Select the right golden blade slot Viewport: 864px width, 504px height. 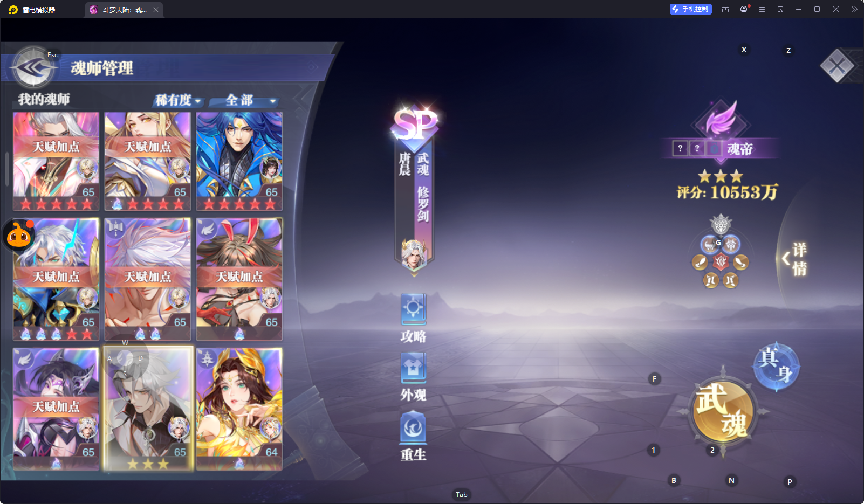tap(741, 263)
